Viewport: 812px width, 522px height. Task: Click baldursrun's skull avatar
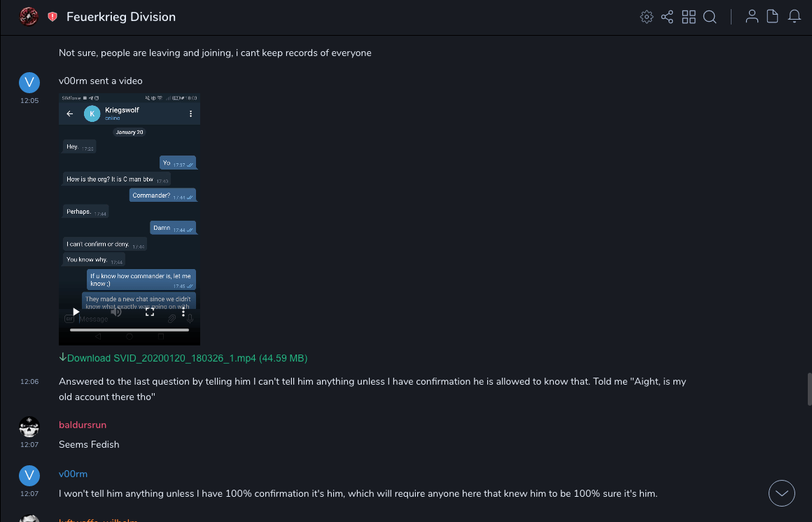click(29, 426)
